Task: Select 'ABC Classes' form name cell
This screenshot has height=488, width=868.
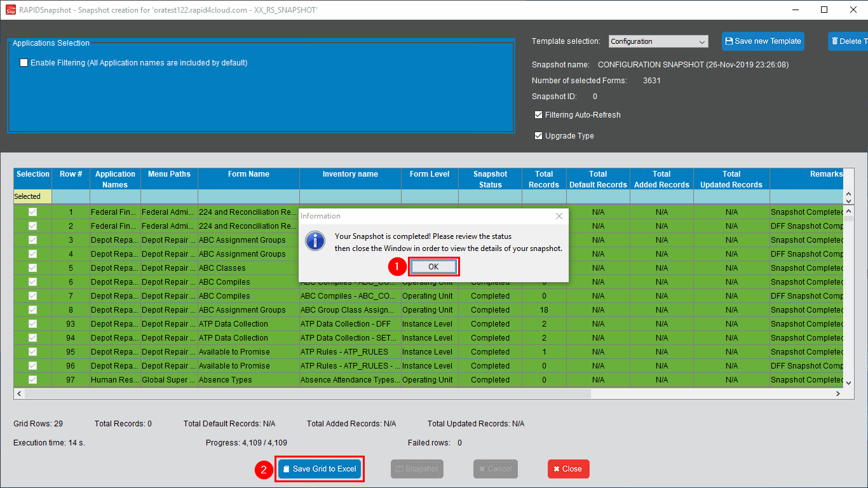Action: [x=249, y=268]
